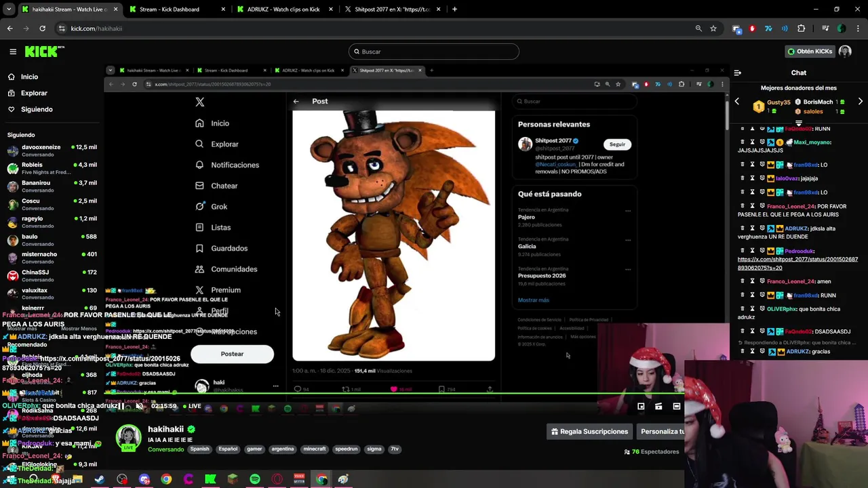Click the 7TV extension icon

(768, 28)
